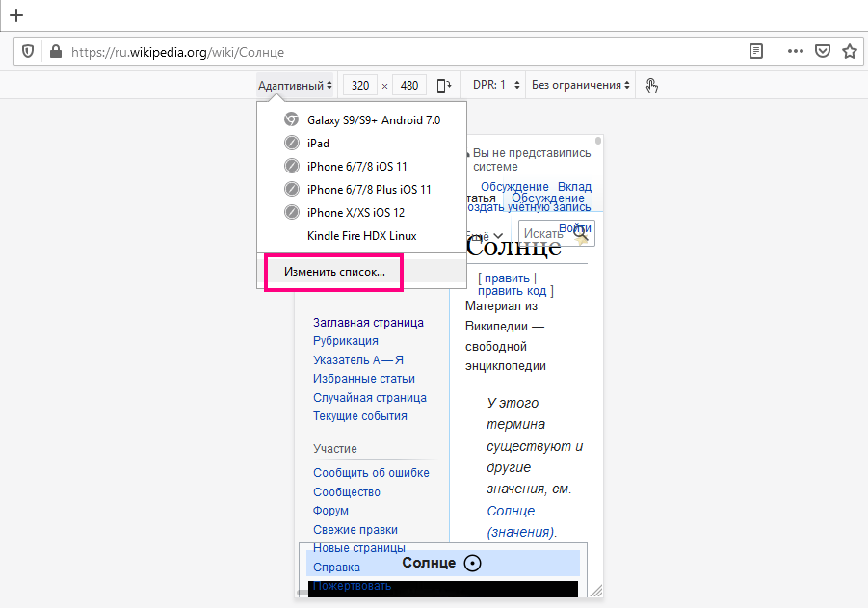Screen dimensions: 868x608
Task: Toggle reader view icon in address bar
Action: [755, 51]
